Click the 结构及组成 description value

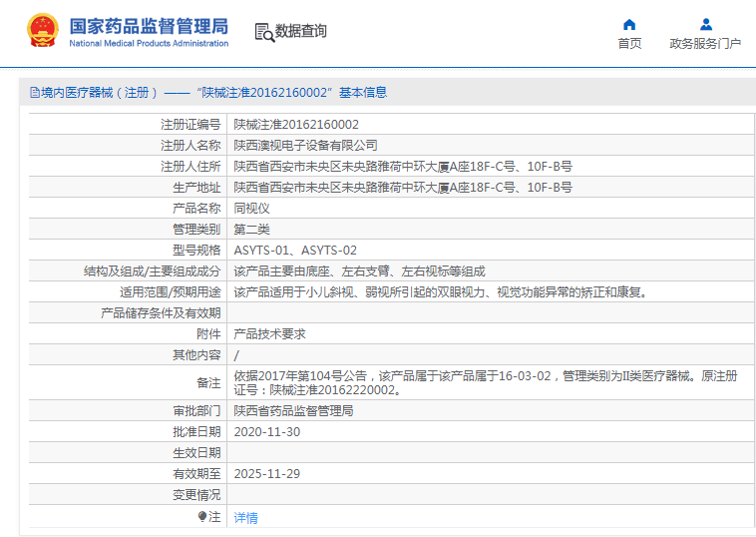pyautogui.click(x=360, y=271)
